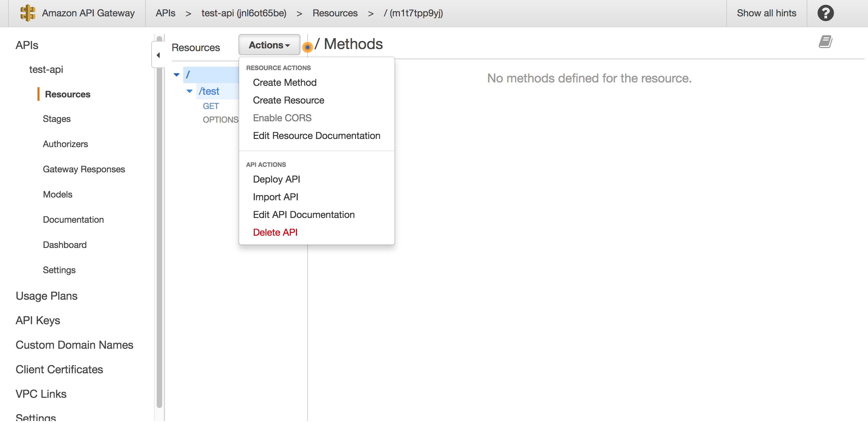The width and height of the screenshot is (868, 423).
Task: Click the Show all hints button
Action: (x=766, y=13)
